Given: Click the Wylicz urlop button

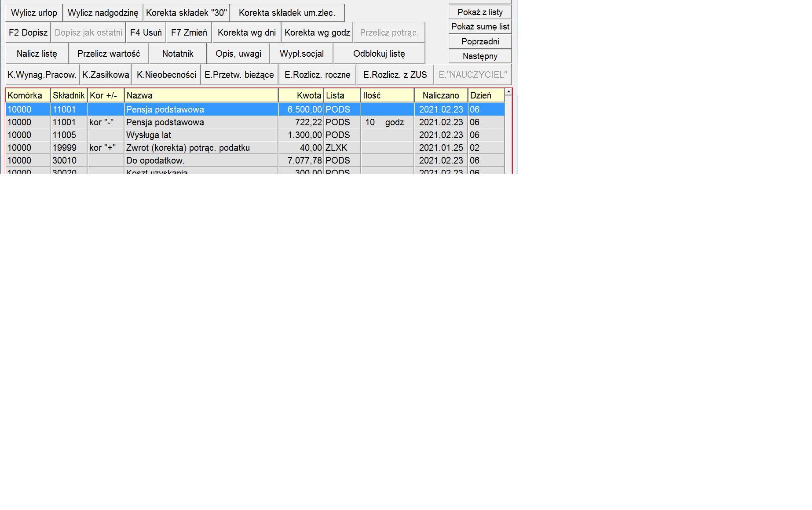Looking at the screenshot, I should click(34, 13).
